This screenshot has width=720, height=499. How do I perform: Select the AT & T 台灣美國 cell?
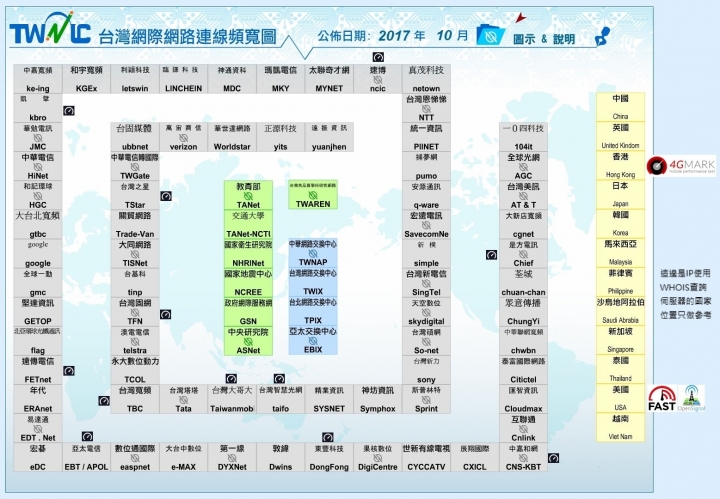(523, 195)
